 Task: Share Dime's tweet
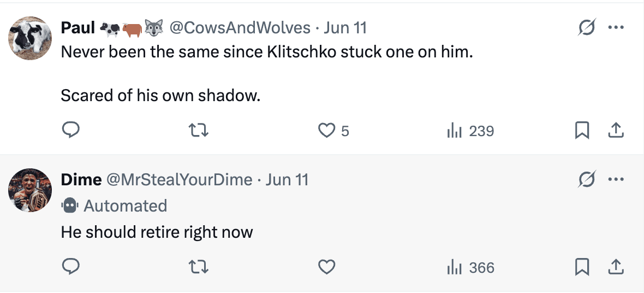click(x=615, y=267)
